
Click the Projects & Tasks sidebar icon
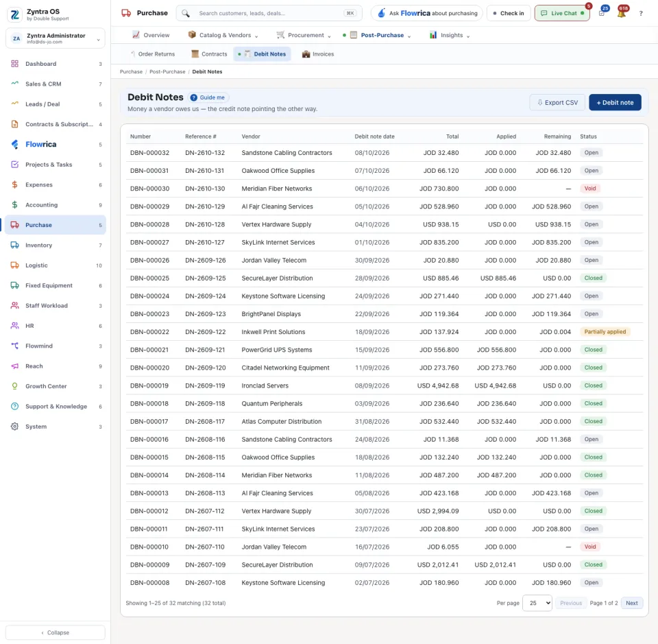tap(14, 165)
